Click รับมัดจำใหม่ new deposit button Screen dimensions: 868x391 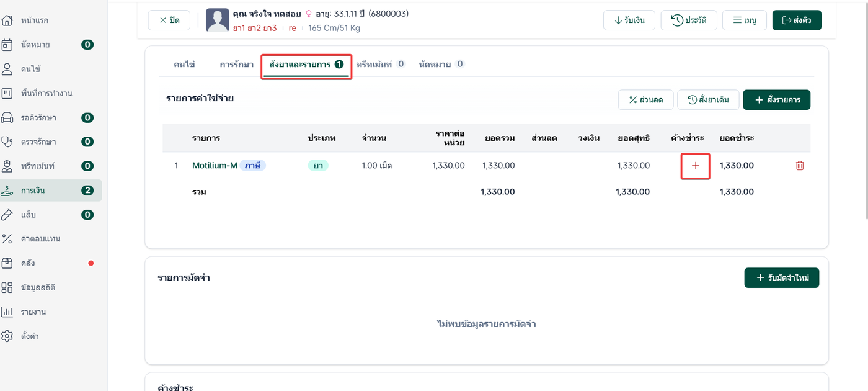pos(781,277)
